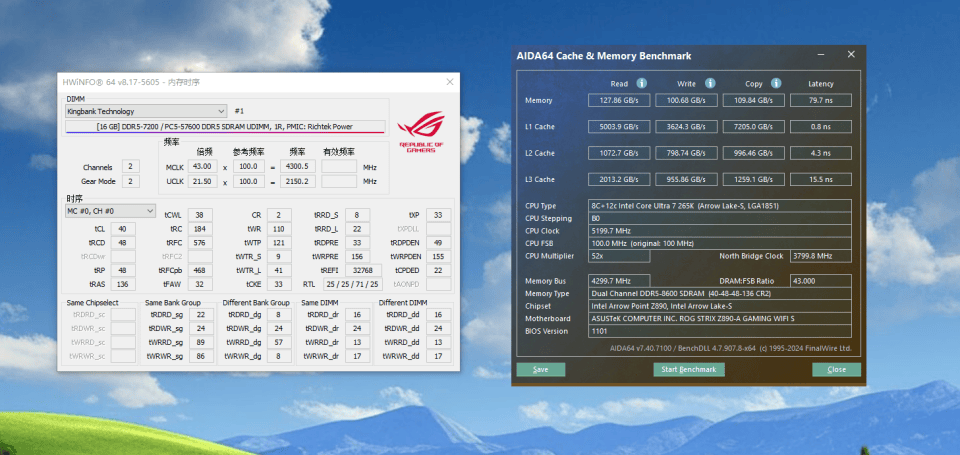Viewport: 960px width, 455px height.
Task: Click BIOS Version 1101 field
Action: click(x=720, y=331)
